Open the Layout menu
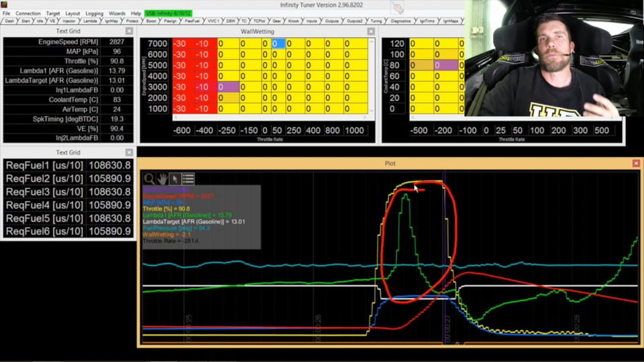The width and height of the screenshot is (644, 362). [72, 13]
